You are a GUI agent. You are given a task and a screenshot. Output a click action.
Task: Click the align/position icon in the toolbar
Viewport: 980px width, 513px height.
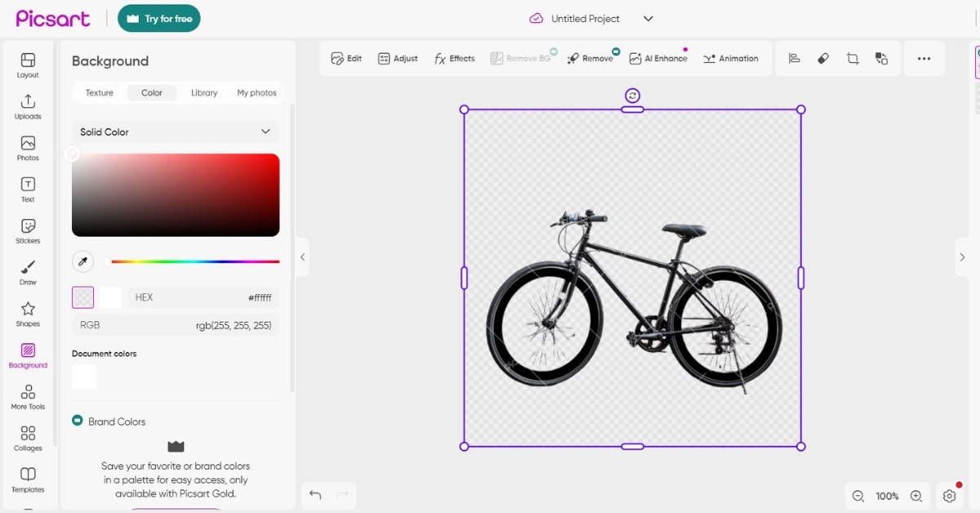point(794,59)
